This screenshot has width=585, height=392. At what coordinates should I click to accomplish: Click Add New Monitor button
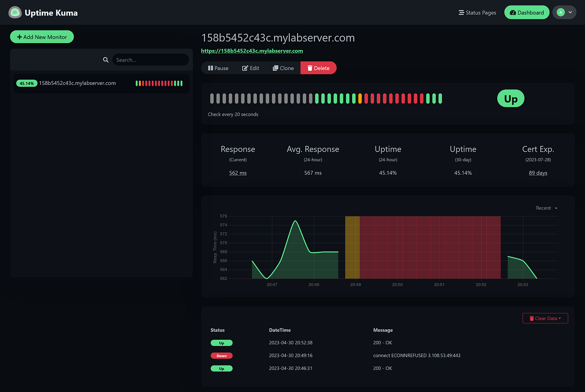(x=42, y=37)
